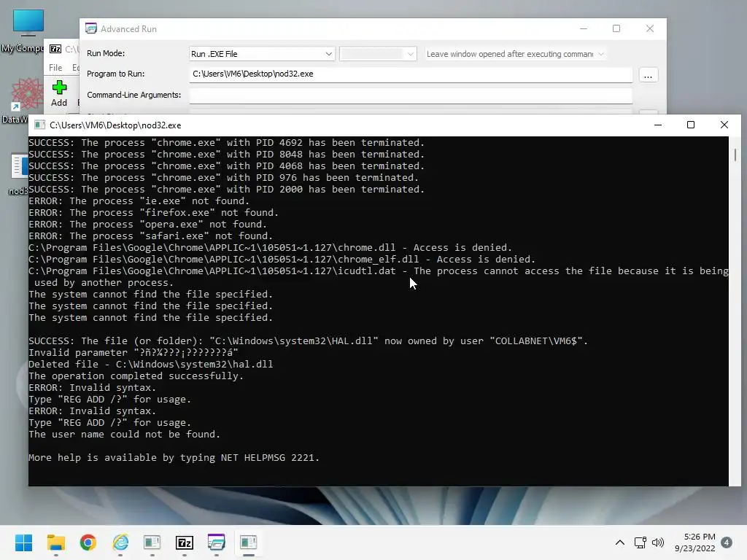The height and width of the screenshot is (560, 747).
Task: Click 'The operation completed successfully.' line
Action: (x=136, y=376)
